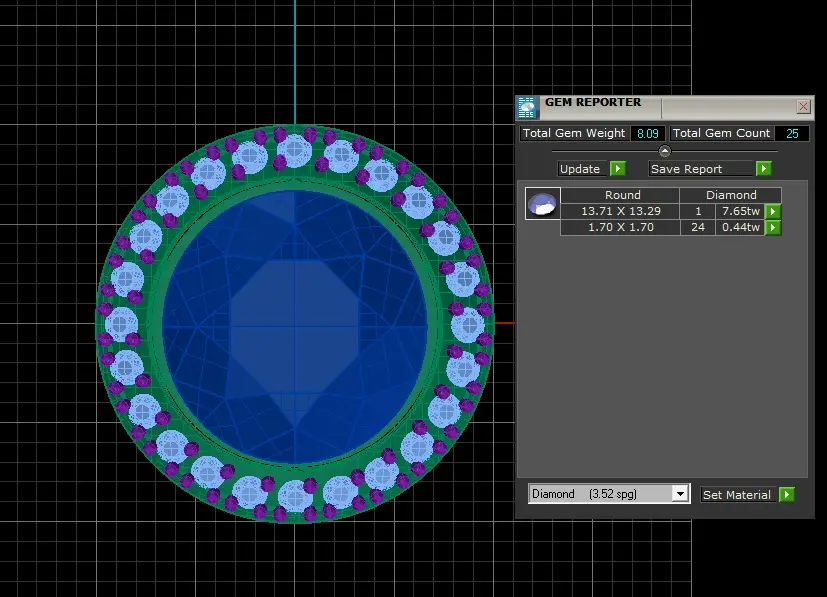Click the Total Gem Count label
Image resolution: width=827 pixels, height=597 pixels.
point(721,133)
